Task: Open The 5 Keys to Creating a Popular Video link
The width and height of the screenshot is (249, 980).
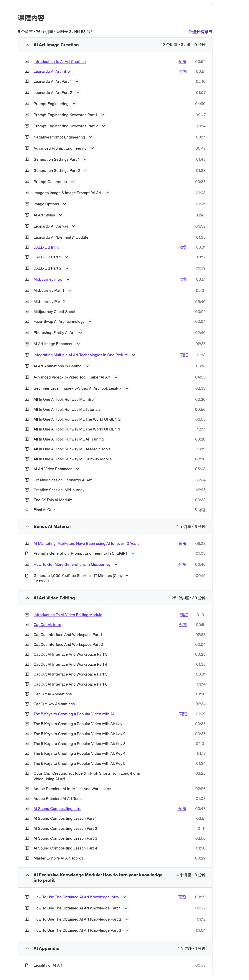Action: click(74, 714)
